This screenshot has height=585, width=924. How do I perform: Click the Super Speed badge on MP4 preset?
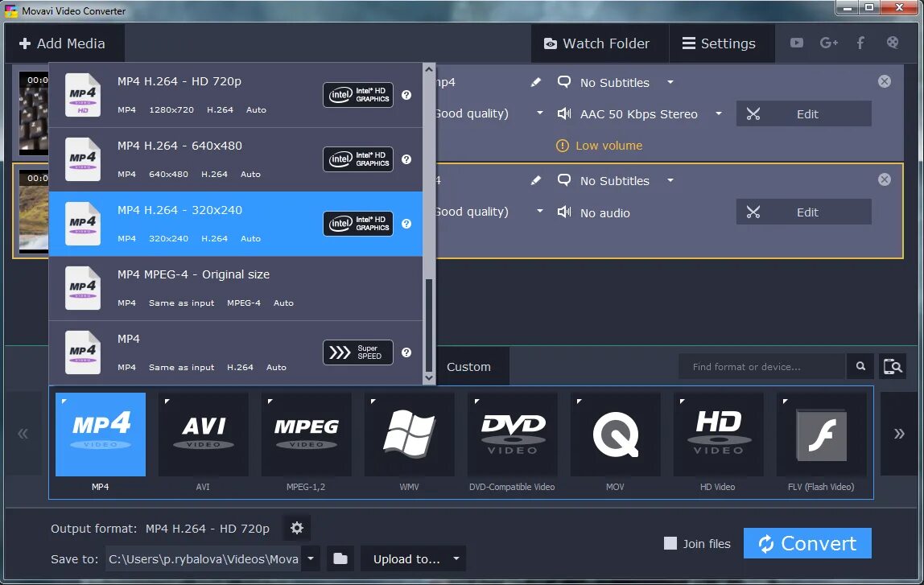(357, 352)
